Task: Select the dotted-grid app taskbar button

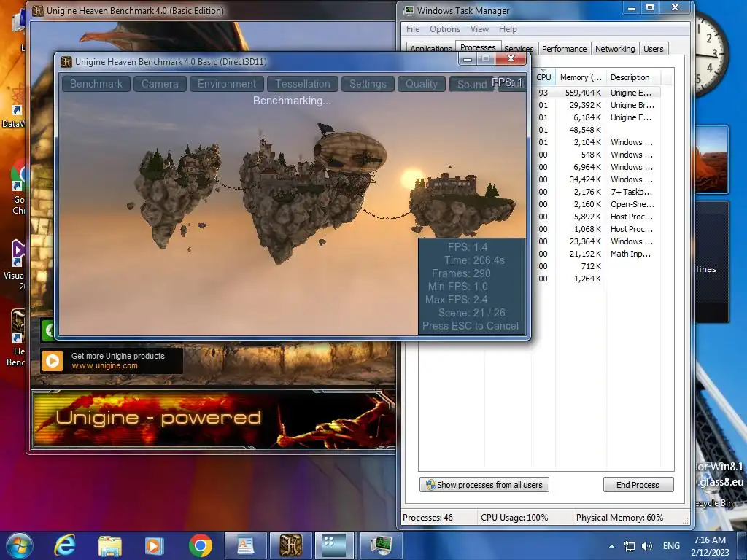Action: point(334,545)
